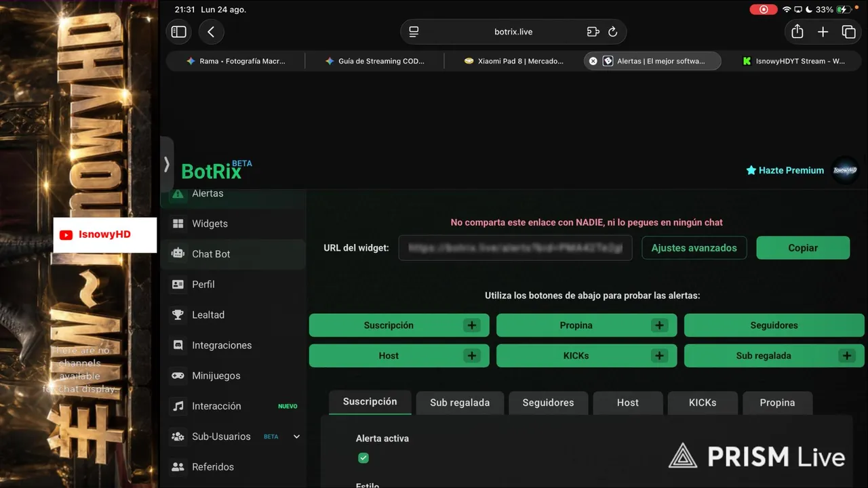Switch to Guía de Streaming COD browser tab
The image size is (868, 488).
click(375, 61)
